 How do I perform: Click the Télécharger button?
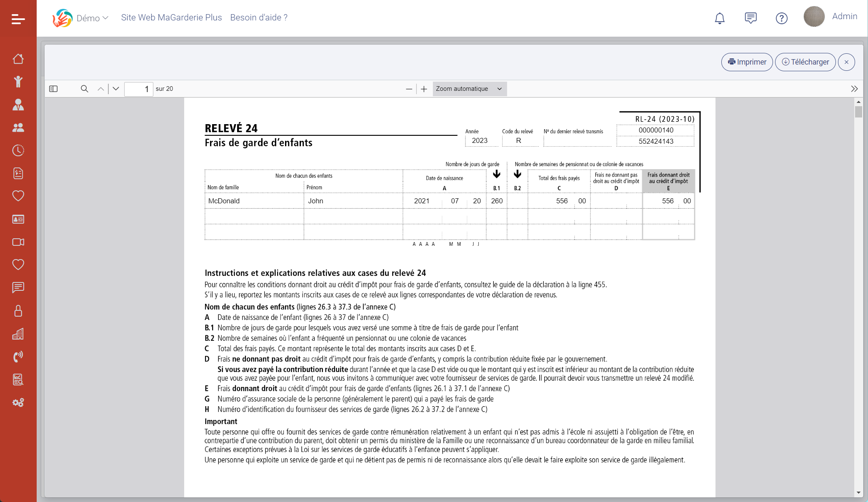coord(805,62)
